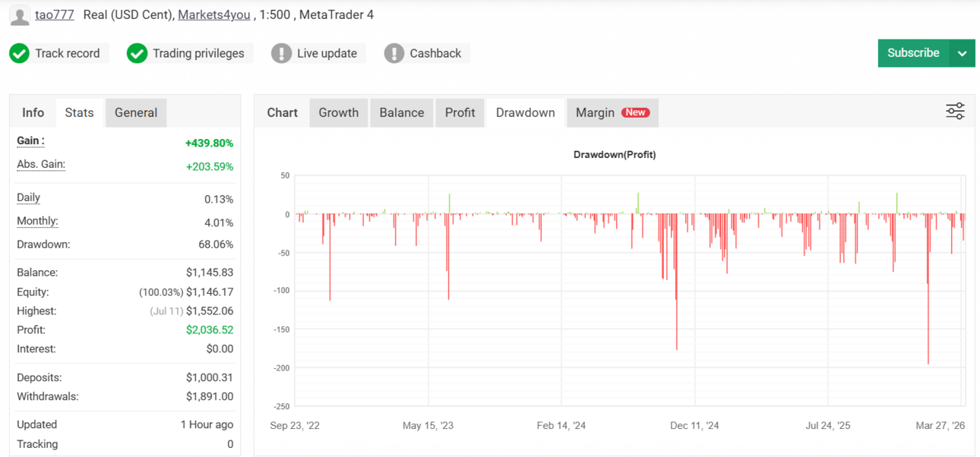Click the Trading privileges label
Screen dimensions: 980x457
pyautogui.click(x=198, y=53)
